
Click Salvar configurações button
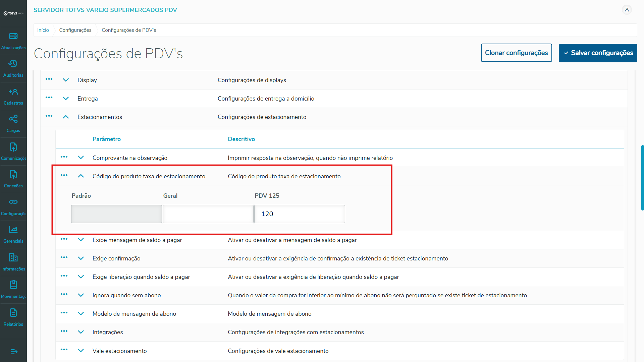598,53
